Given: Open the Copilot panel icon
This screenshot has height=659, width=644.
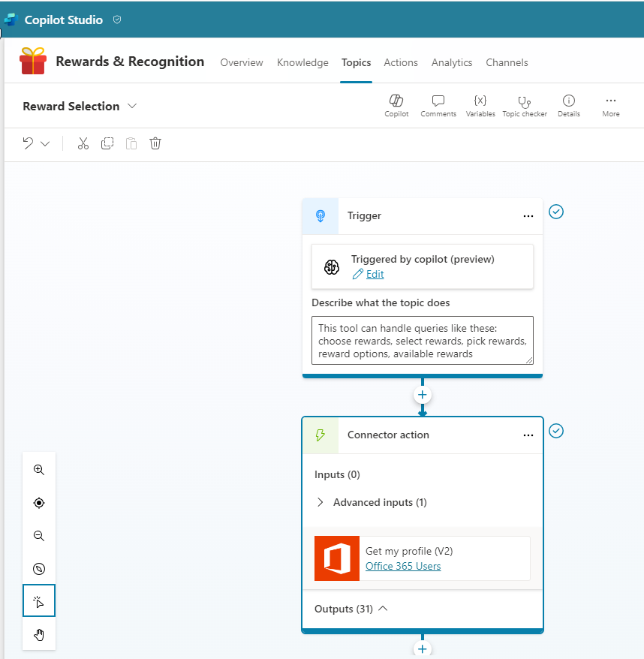Looking at the screenshot, I should tap(396, 105).
